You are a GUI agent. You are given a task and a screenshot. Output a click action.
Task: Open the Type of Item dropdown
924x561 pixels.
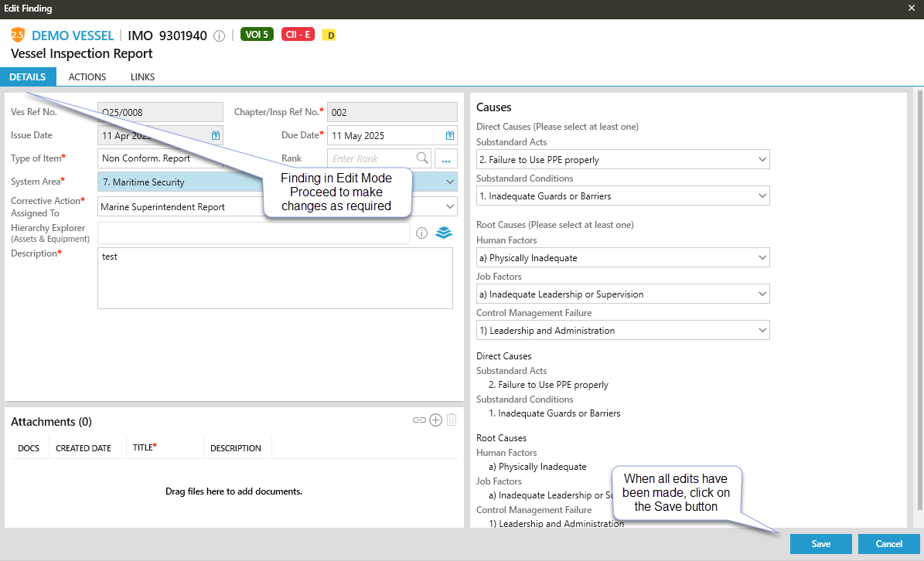[160, 158]
